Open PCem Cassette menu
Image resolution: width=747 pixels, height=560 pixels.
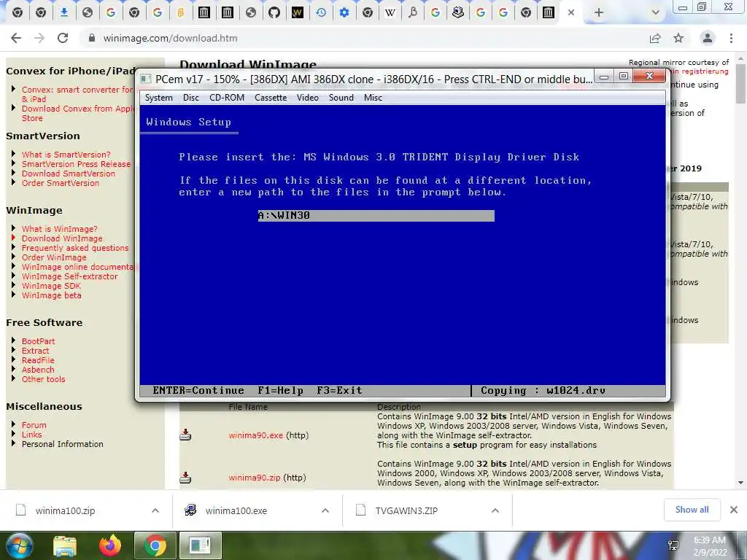click(x=271, y=98)
